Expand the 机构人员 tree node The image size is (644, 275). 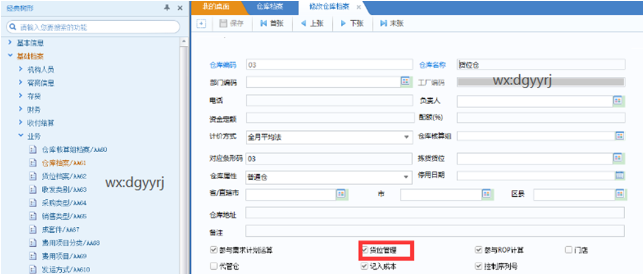coord(20,69)
